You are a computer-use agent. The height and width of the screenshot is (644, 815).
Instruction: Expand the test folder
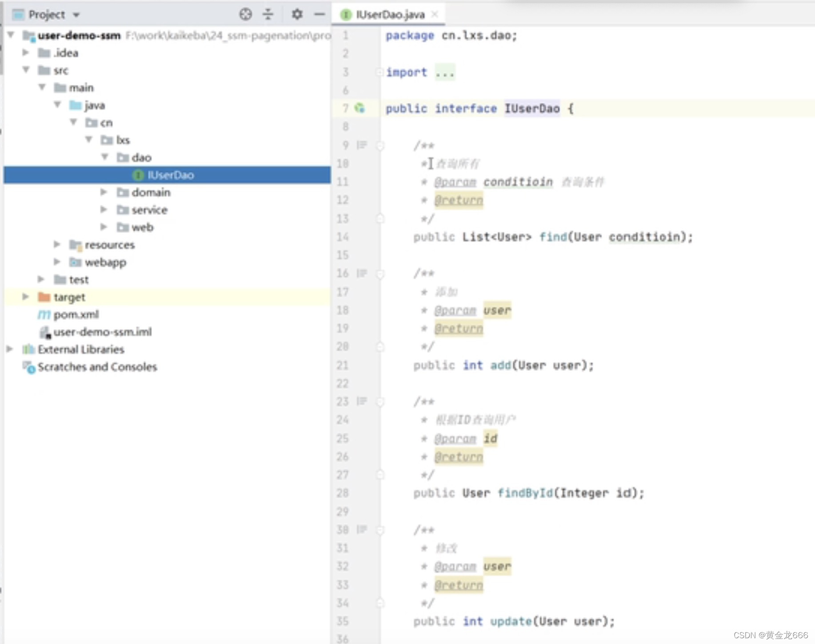pyautogui.click(x=41, y=279)
